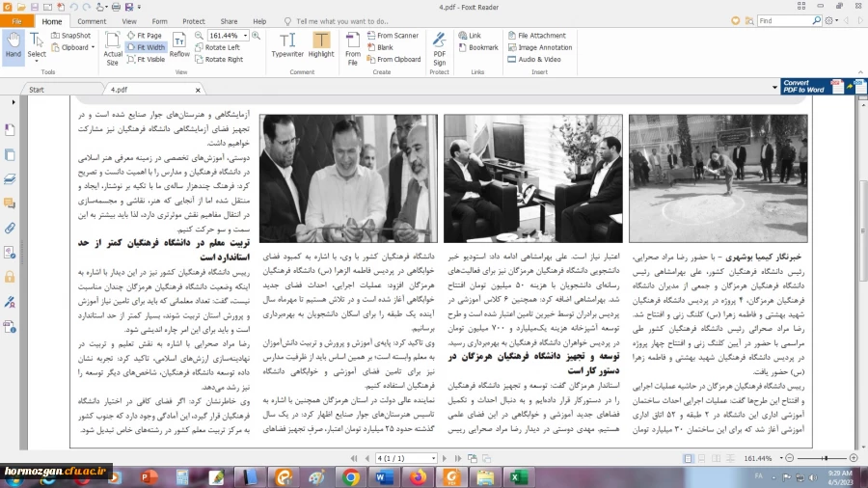Enable single page view in status bar

pos(688,458)
